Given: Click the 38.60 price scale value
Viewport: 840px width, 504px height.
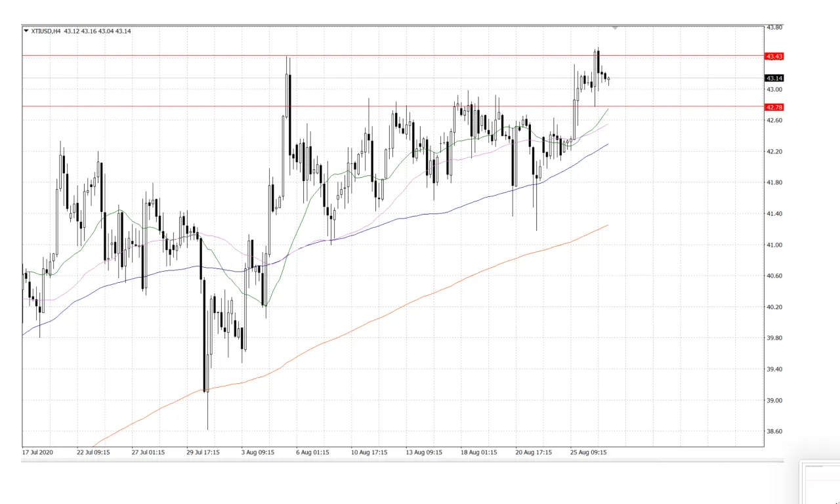Looking at the screenshot, I should click(774, 432).
